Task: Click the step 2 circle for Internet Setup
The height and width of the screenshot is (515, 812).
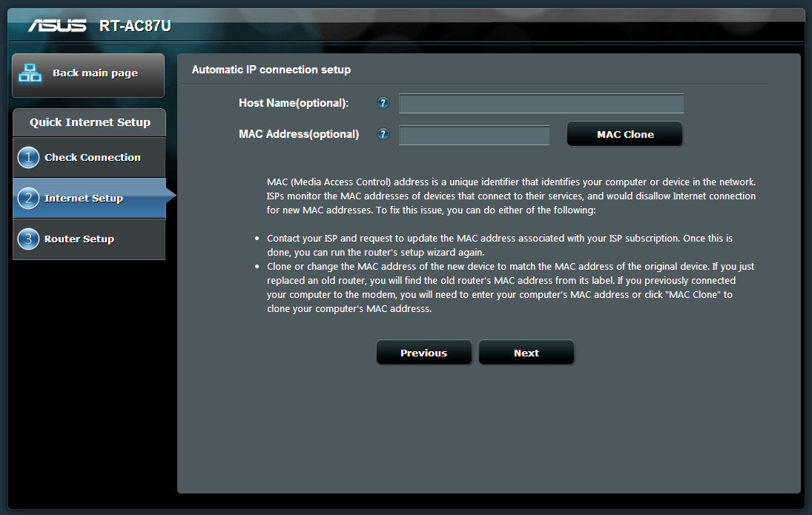Action: [28, 199]
